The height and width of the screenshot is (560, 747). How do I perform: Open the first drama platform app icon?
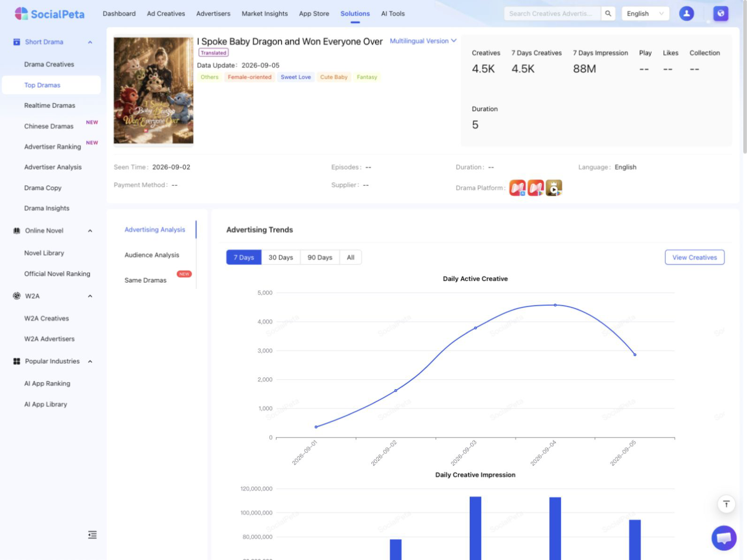[x=517, y=188]
